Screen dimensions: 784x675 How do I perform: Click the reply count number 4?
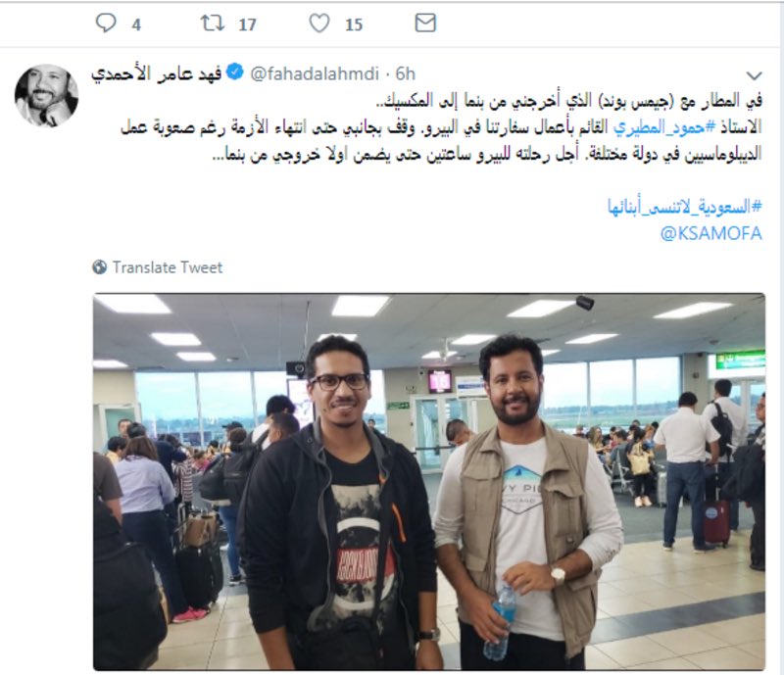point(136,24)
